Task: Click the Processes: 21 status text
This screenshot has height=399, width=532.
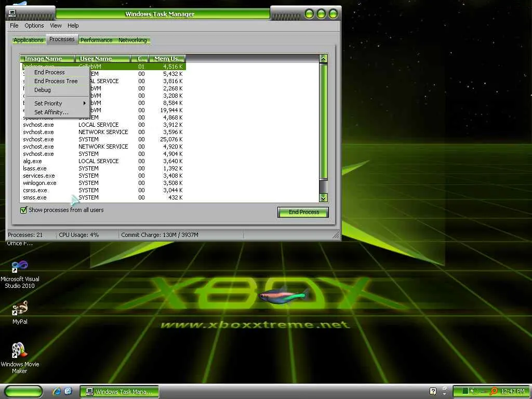Action: tap(25, 235)
